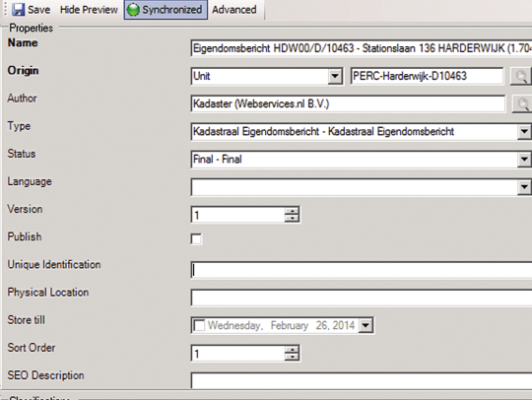Click the 'Unique Identification' label
Screen dimensions: 532x400
click(54, 265)
